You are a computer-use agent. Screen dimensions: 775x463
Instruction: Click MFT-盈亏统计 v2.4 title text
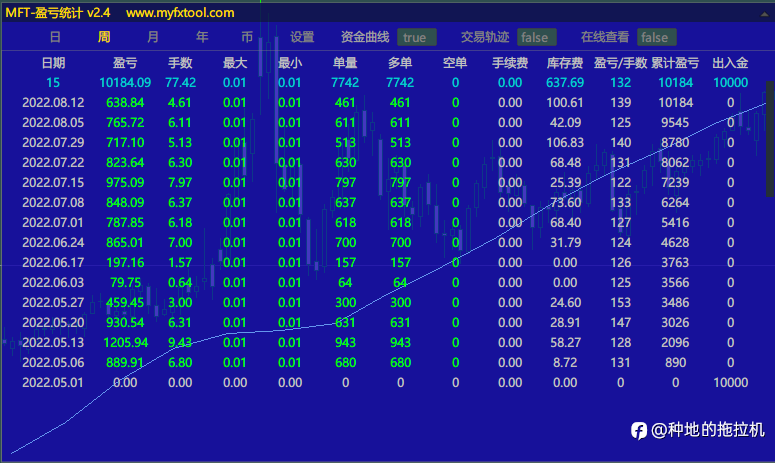point(58,13)
